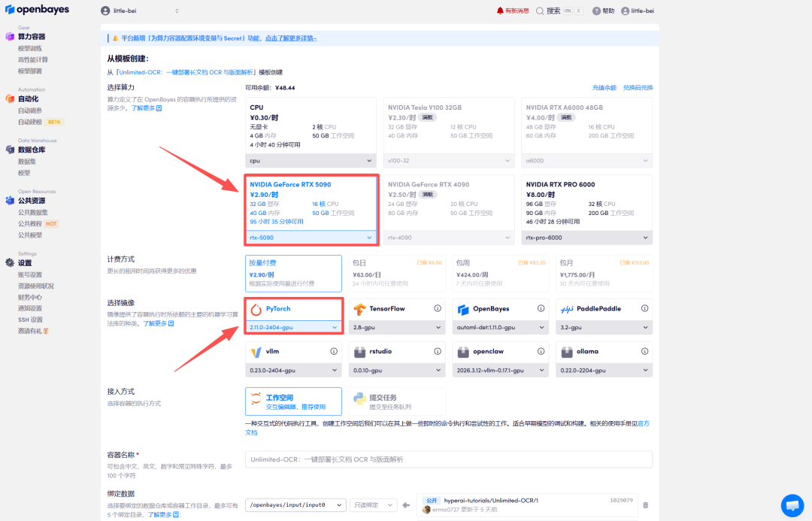Open automl-det:1.11.0-gpu version dropdown
This screenshot has width=812, height=521.
[500, 327]
